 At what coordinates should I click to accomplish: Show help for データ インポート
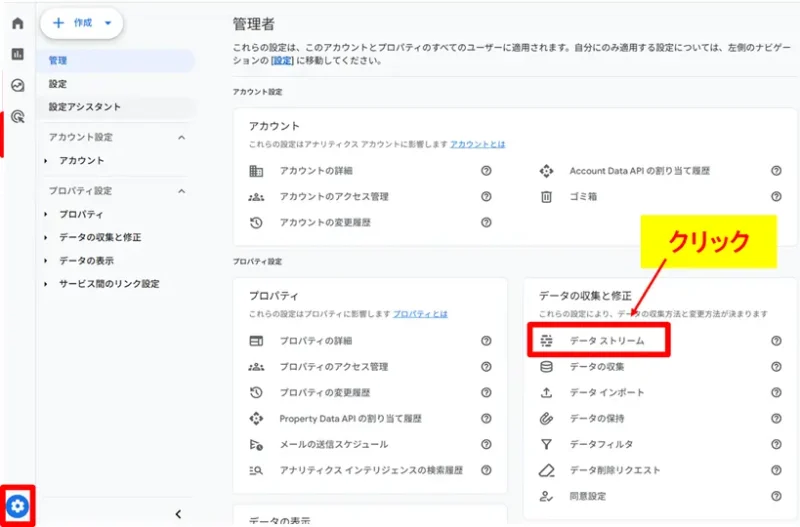pos(776,392)
